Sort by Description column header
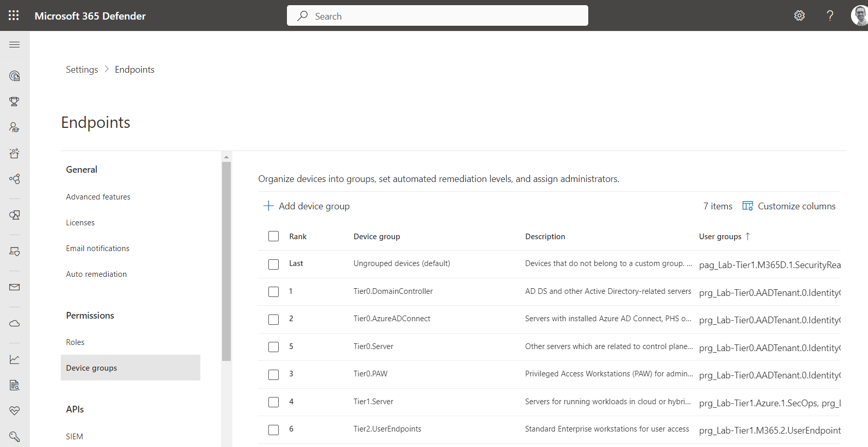 coord(545,237)
